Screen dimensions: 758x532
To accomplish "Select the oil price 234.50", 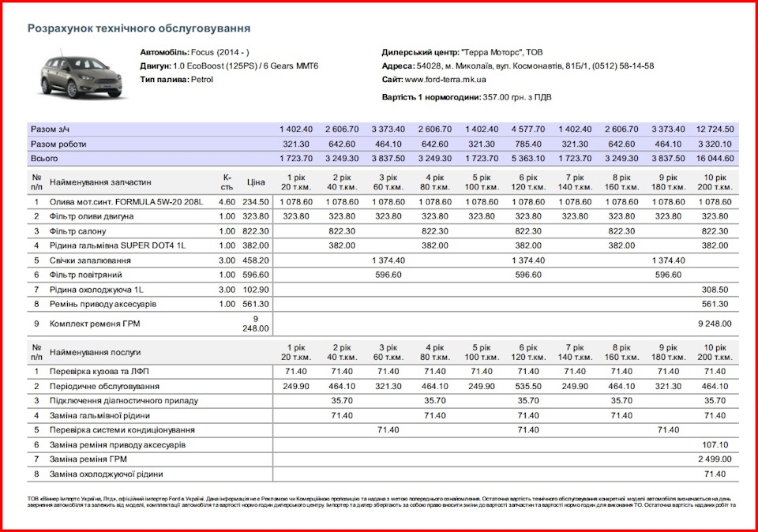I will point(255,202).
